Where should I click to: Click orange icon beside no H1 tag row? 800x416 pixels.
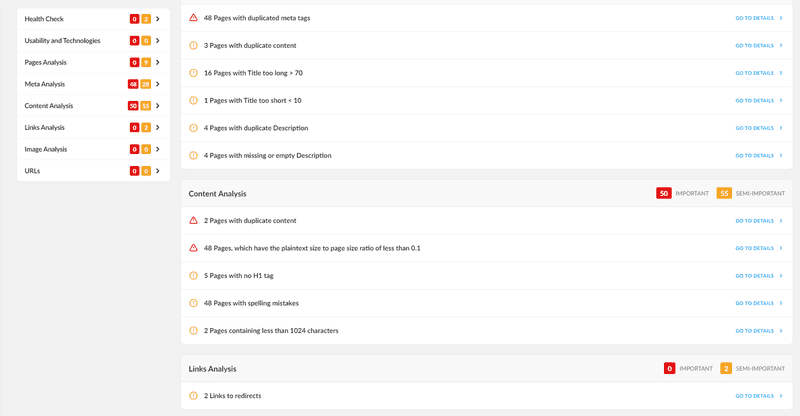[x=193, y=276]
